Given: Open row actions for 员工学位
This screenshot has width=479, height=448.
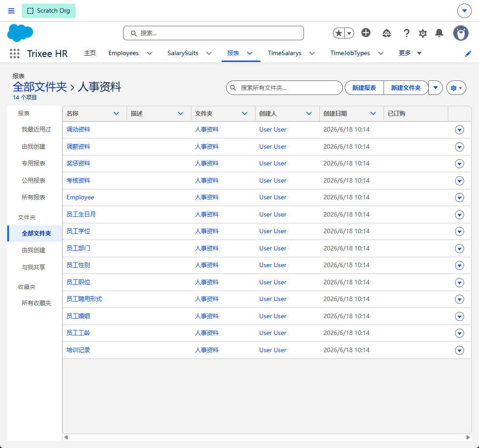Looking at the screenshot, I should click(459, 231).
